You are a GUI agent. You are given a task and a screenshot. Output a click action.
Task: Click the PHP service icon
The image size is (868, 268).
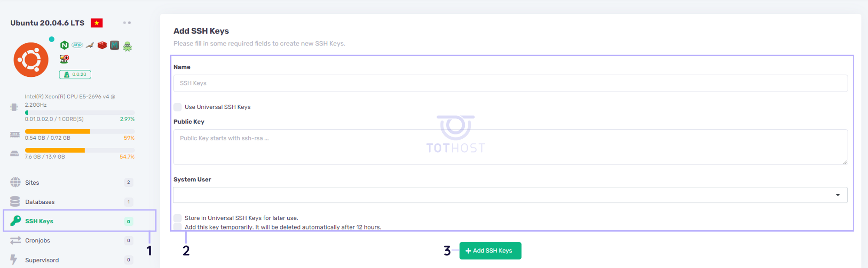[77, 45]
